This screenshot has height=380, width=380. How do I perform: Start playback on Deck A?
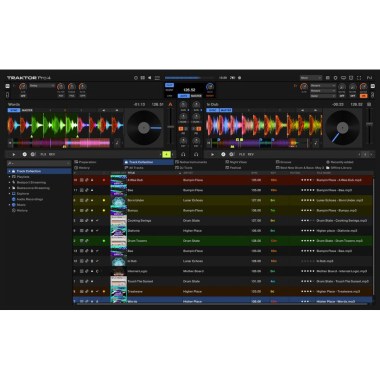[x=14, y=155]
